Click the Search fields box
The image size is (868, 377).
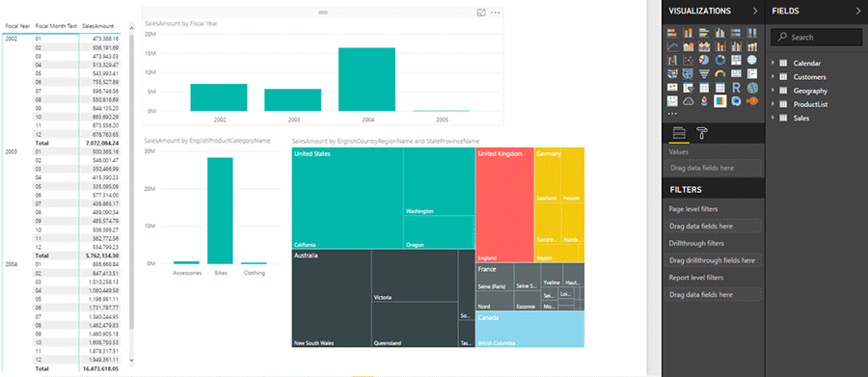[x=817, y=38]
